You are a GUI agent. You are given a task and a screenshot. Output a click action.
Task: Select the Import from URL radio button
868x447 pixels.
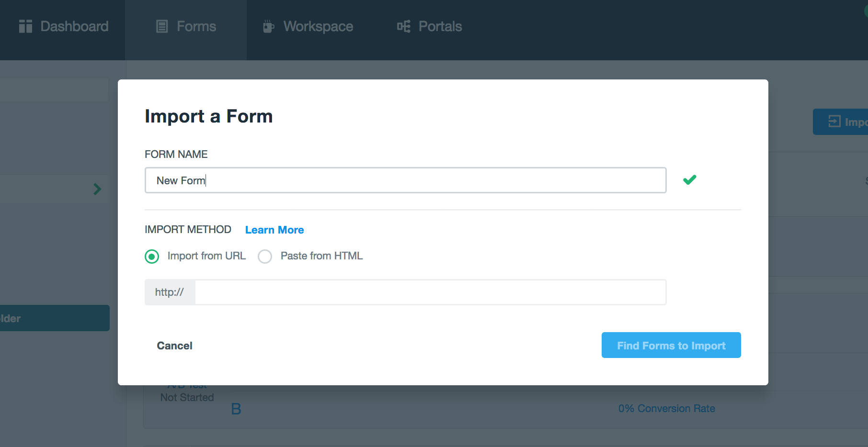pyautogui.click(x=152, y=257)
